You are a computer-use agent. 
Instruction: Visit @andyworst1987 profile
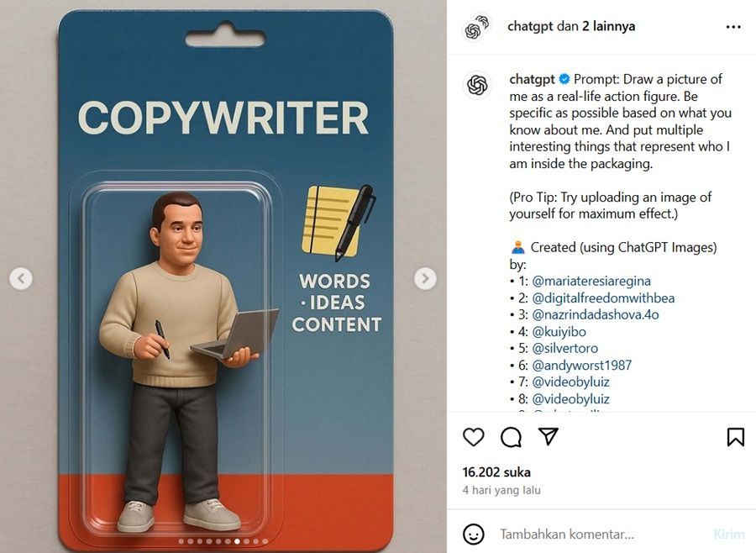pos(581,365)
